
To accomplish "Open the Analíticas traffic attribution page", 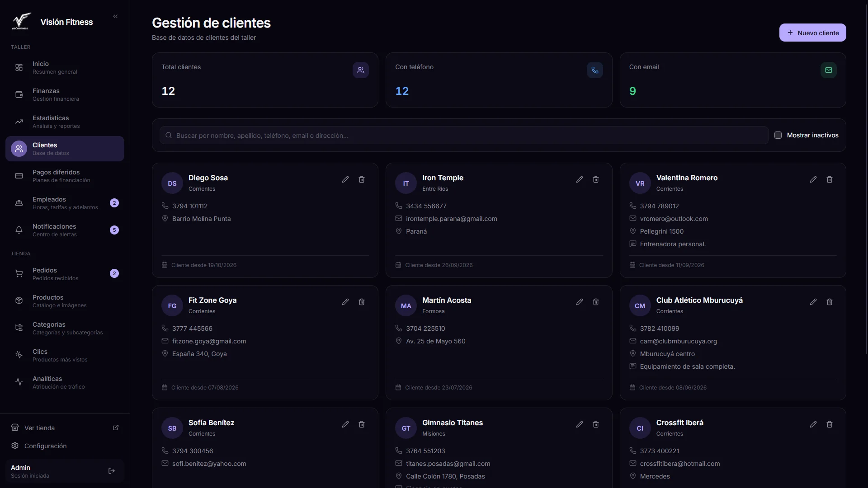I will click(x=65, y=382).
